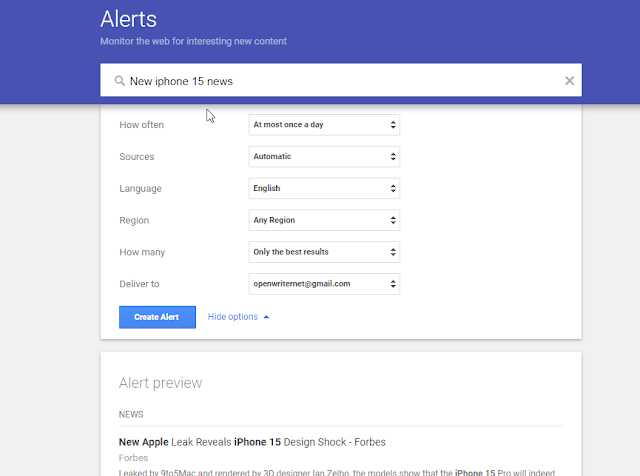Open the Region dropdown set to Any Region
640x476 pixels.
(x=324, y=220)
